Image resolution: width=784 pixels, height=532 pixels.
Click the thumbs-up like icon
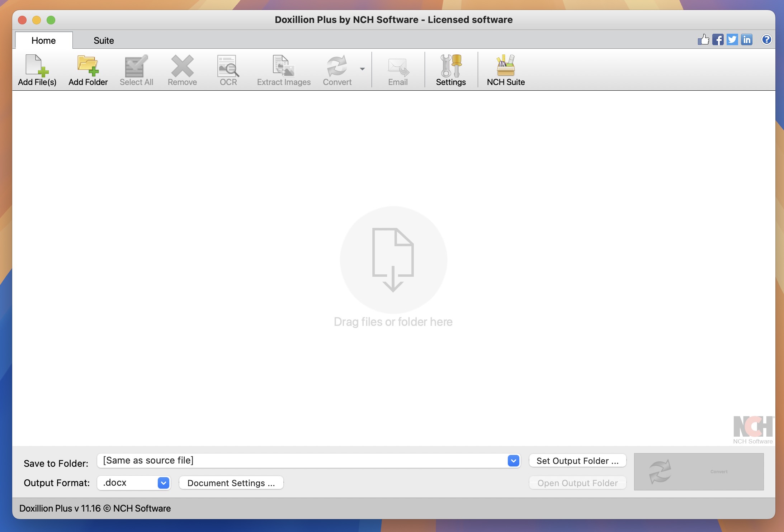[x=703, y=39]
